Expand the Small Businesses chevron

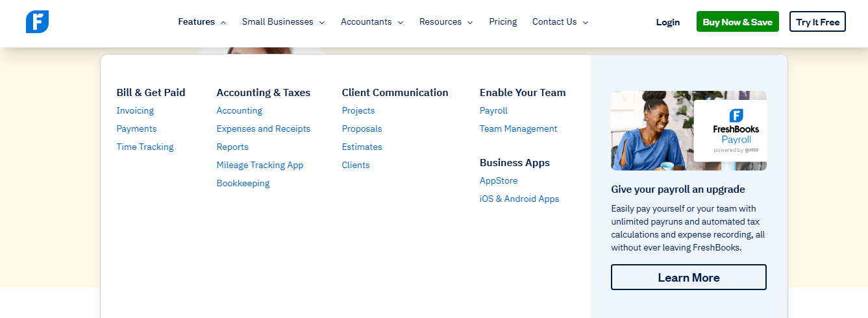point(321,23)
